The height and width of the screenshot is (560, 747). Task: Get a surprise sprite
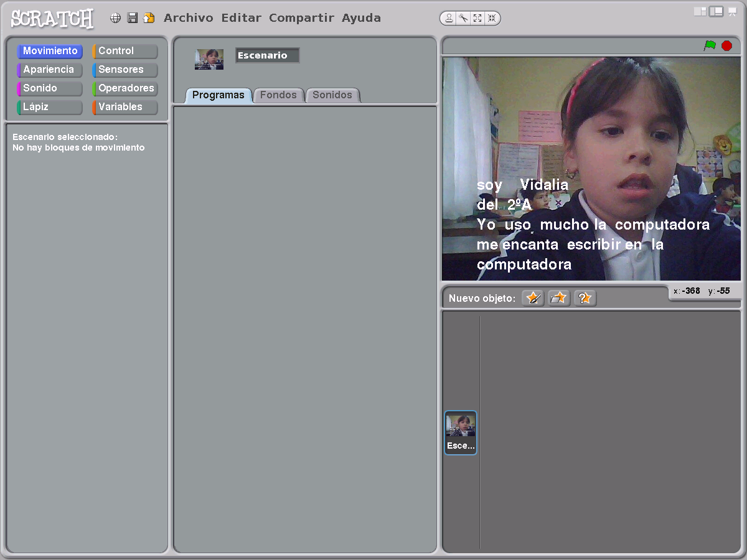coord(585,298)
